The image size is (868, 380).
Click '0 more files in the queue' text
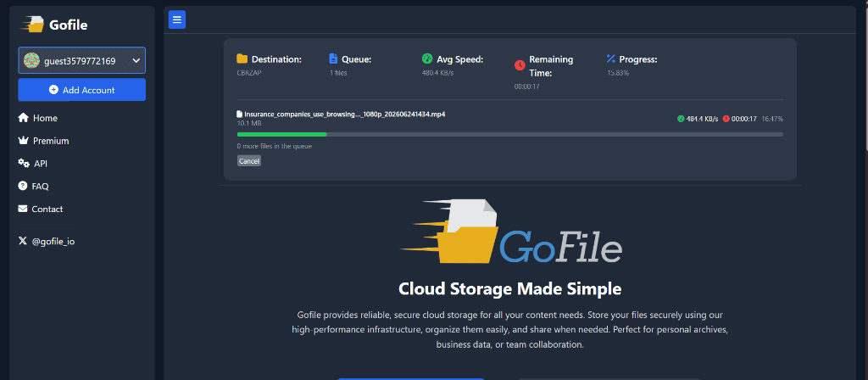click(x=275, y=146)
